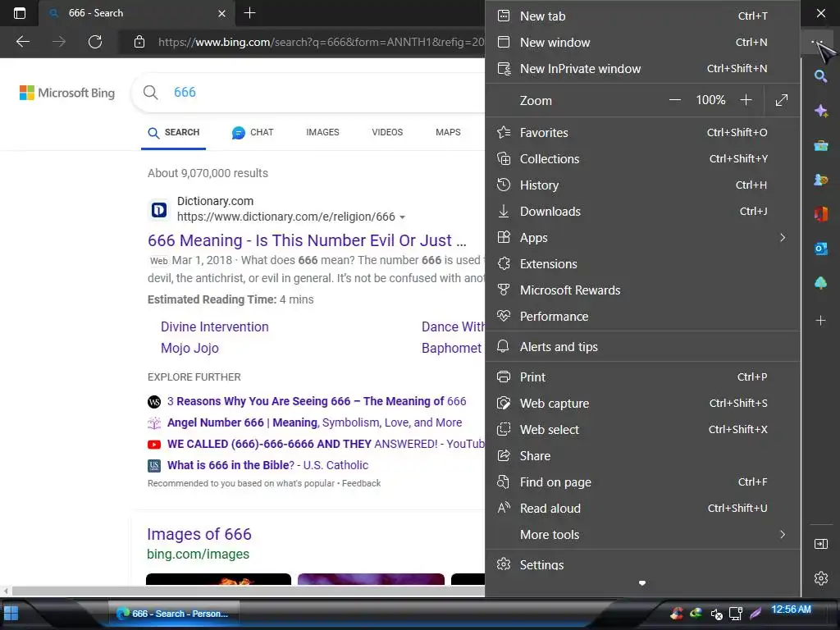Viewport: 840px width, 630px height.
Task: Open the Copilot sparkle sidebar icon
Action: [x=820, y=111]
